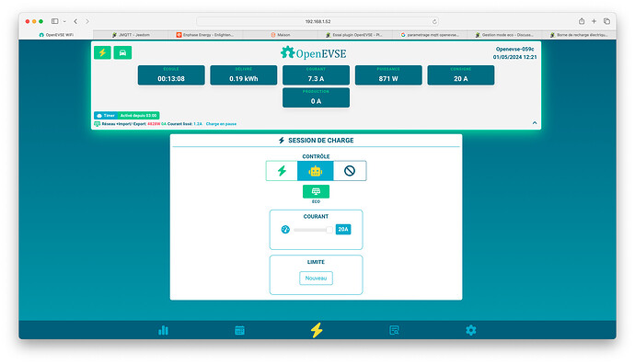Switch to Gestion mode eco tab

click(x=504, y=35)
